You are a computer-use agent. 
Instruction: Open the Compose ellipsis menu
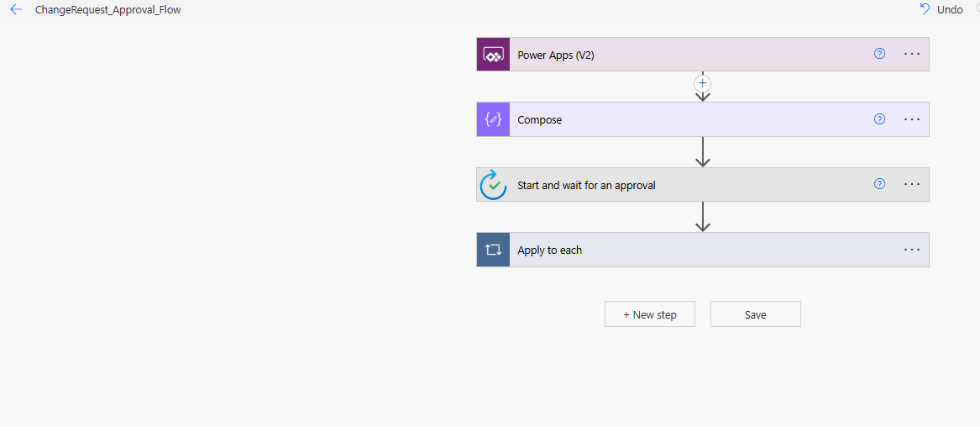click(912, 119)
